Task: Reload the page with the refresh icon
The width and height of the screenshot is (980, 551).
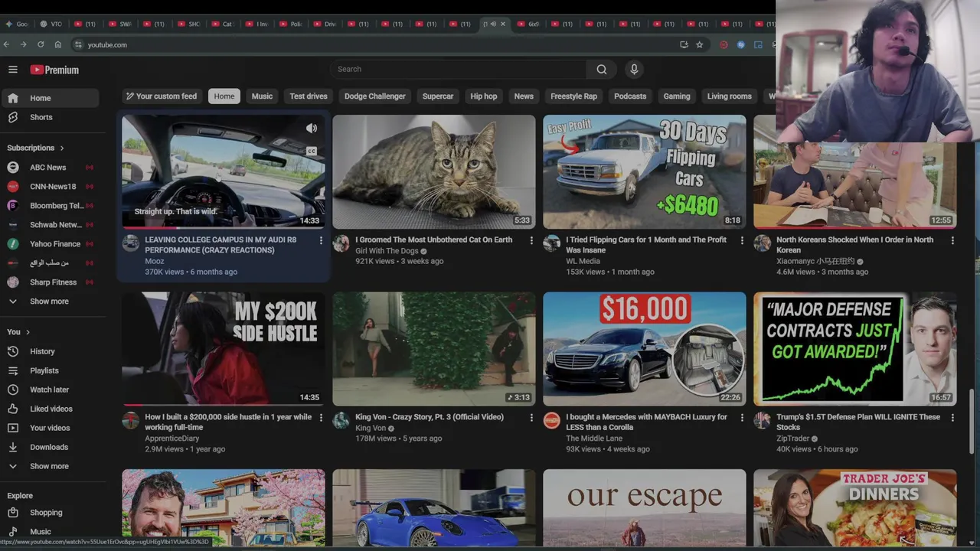Action: (41, 44)
